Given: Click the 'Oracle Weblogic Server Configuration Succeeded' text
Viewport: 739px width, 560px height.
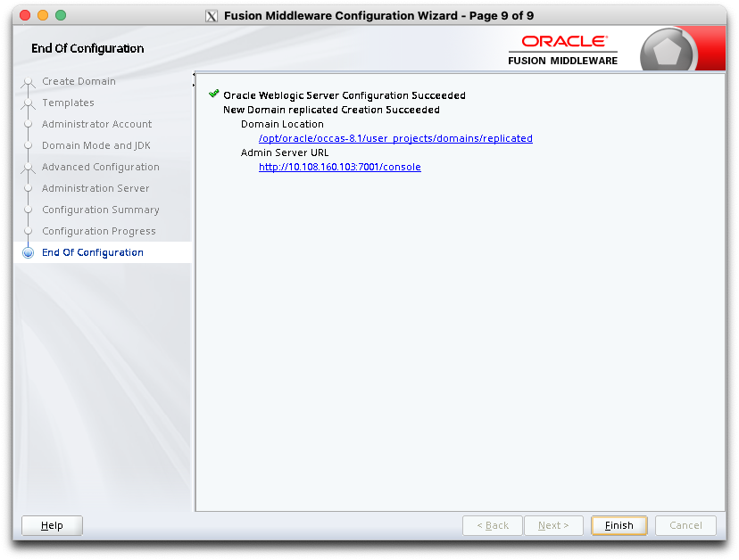Looking at the screenshot, I should pyautogui.click(x=344, y=95).
